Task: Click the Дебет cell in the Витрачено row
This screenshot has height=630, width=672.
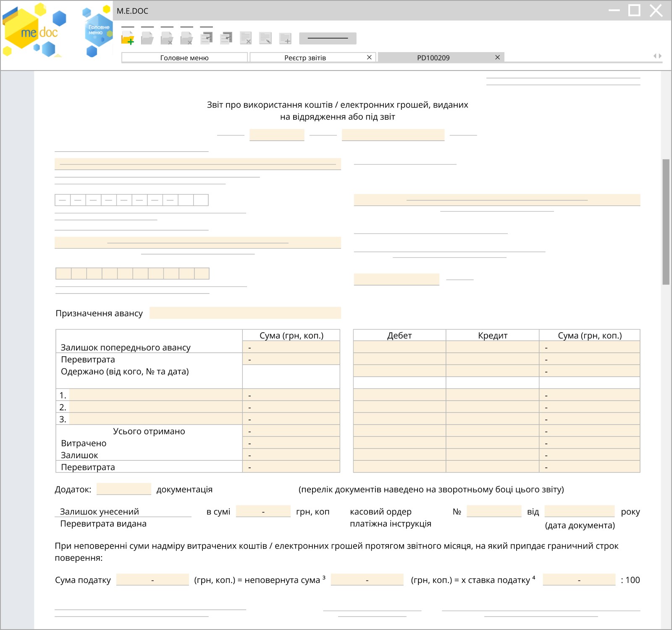Action: (399, 443)
